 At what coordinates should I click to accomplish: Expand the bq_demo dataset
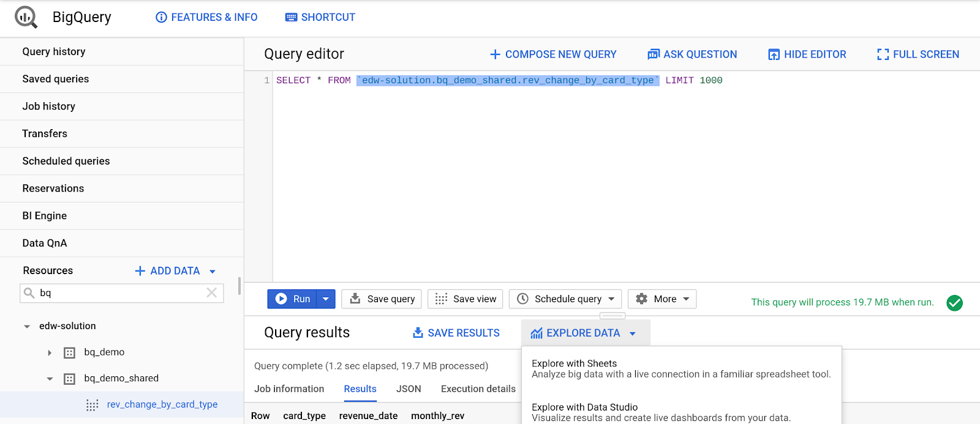click(50, 352)
